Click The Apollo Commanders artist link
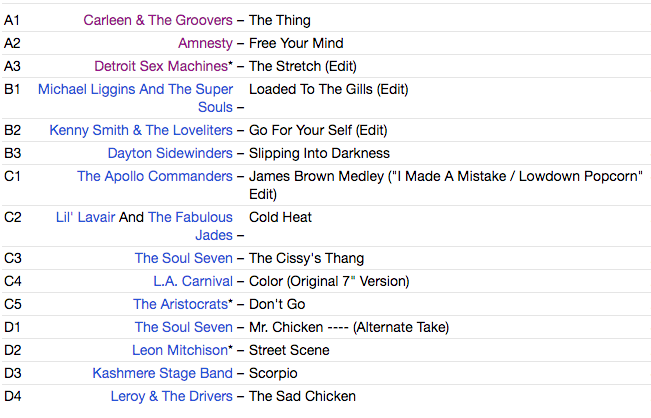The width and height of the screenshot is (651, 418). (154, 176)
